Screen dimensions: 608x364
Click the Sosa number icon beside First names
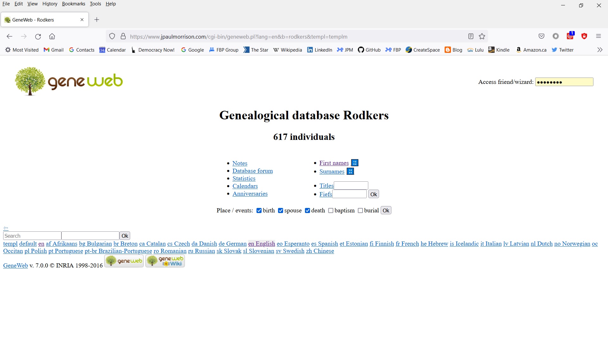coord(355,162)
